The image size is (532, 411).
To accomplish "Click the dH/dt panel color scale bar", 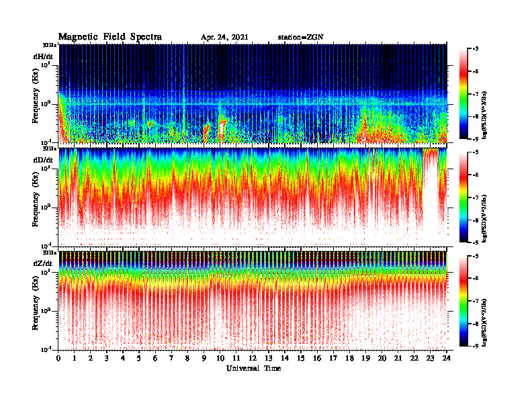I will click(x=463, y=94).
